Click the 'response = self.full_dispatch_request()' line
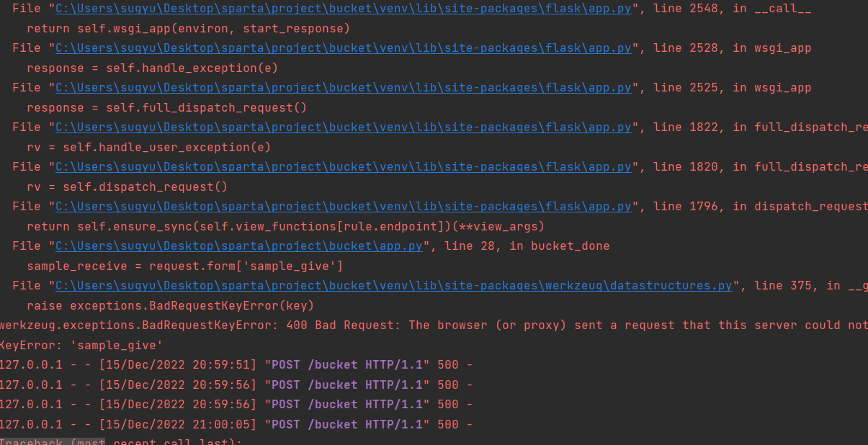Screen dimensions: 868x445 (x=166, y=108)
